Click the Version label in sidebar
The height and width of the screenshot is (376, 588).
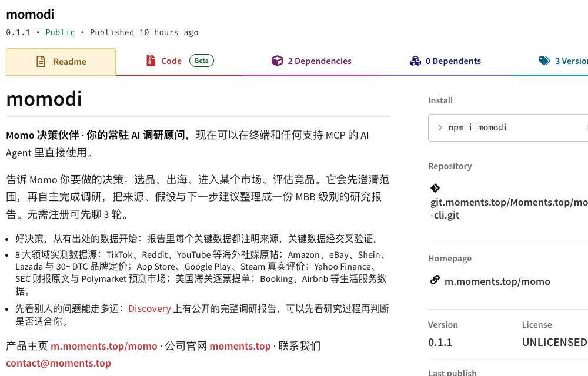coord(443,325)
